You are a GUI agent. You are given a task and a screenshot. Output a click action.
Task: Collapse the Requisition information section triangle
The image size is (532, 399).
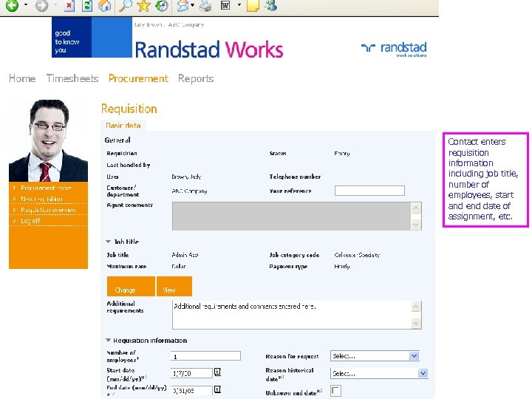click(108, 340)
